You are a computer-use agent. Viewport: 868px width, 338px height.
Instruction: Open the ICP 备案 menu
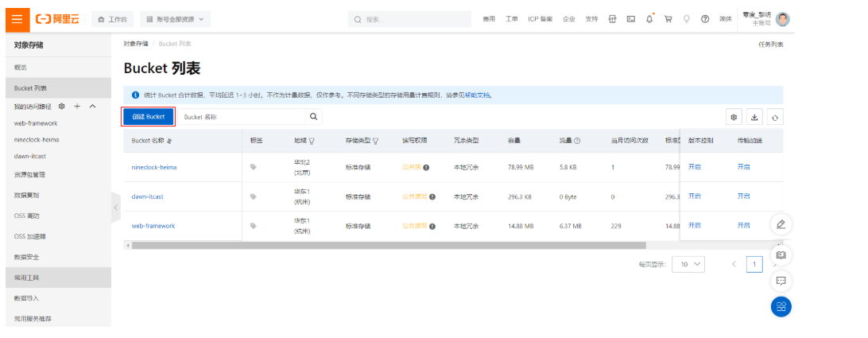[541, 19]
